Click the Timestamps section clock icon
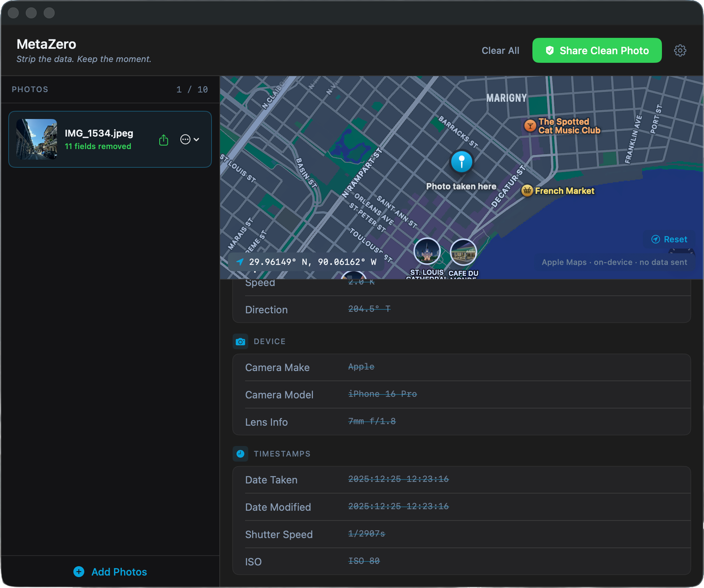The image size is (704, 588). point(240,454)
